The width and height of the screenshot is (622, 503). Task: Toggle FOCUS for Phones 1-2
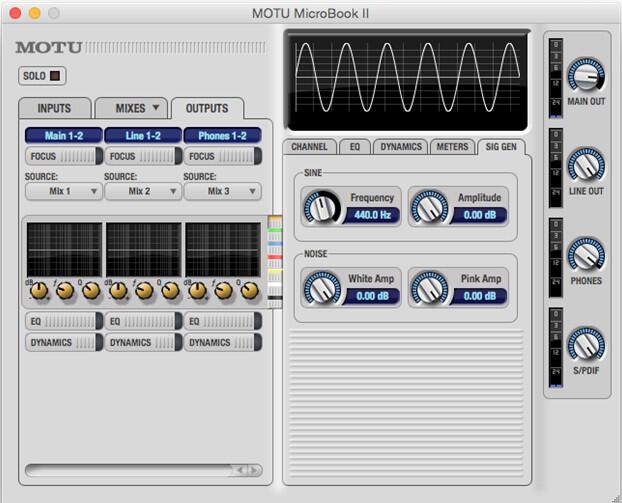[x=223, y=156]
